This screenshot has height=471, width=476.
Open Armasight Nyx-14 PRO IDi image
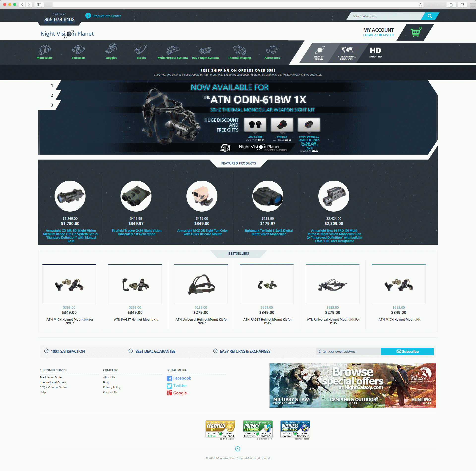334,196
